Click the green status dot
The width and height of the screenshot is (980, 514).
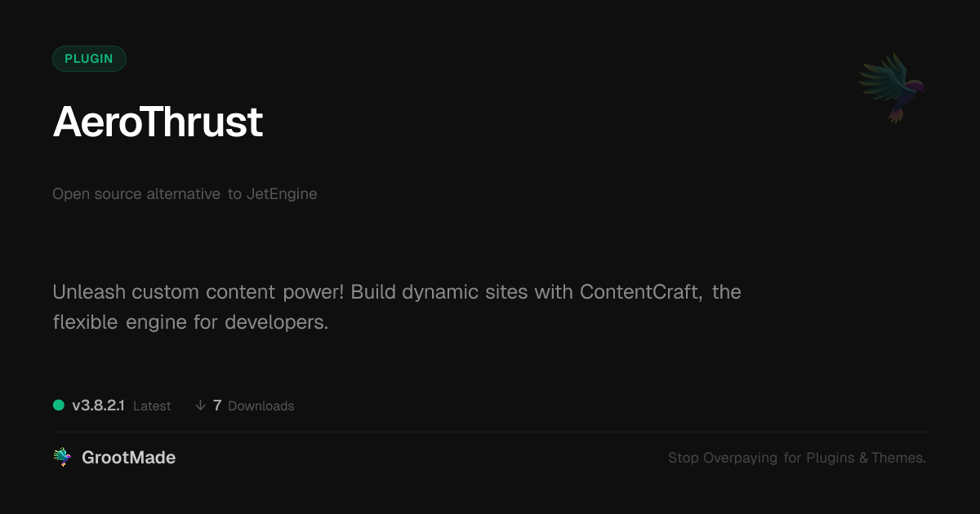(x=59, y=405)
